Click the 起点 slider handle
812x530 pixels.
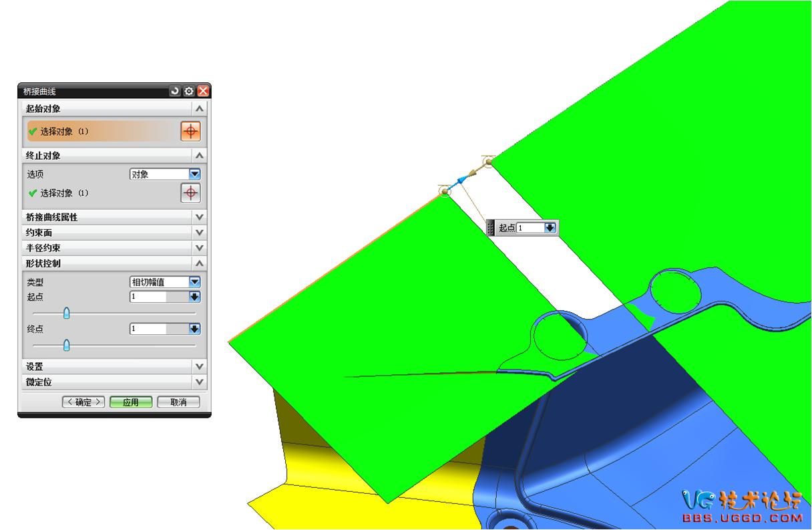click(x=66, y=313)
